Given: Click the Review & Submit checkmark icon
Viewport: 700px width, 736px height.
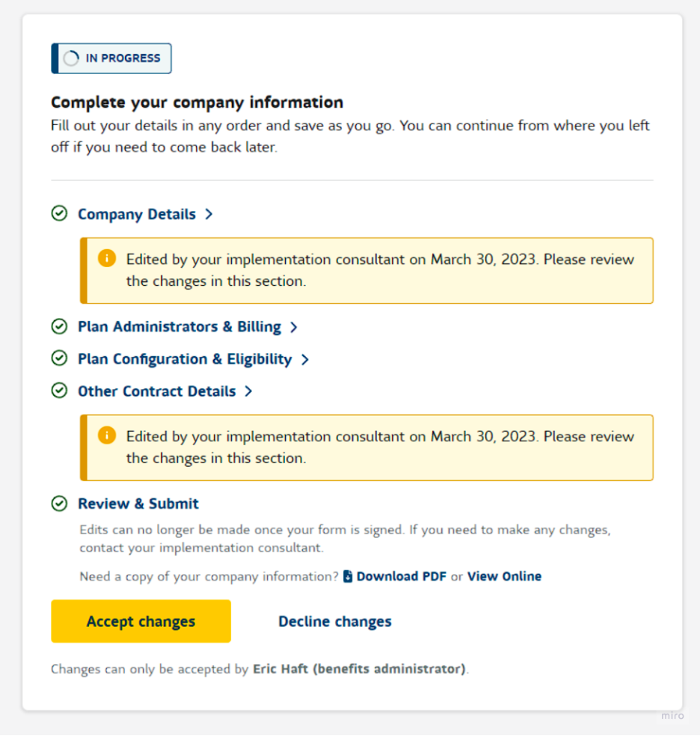Looking at the screenshot, I should 59,503.
